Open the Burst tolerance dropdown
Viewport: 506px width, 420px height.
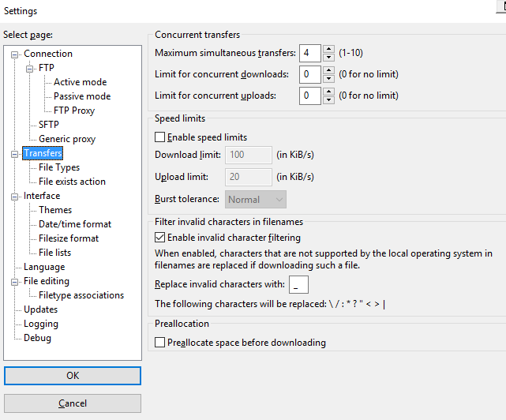click(256, 200)
